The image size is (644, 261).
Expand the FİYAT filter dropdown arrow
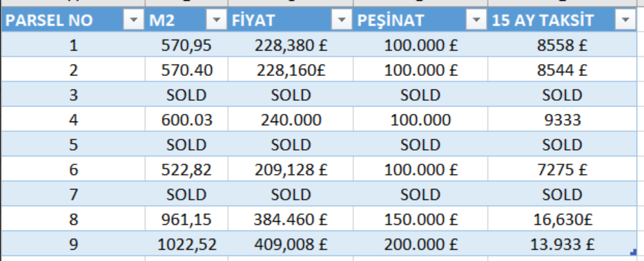342,20
